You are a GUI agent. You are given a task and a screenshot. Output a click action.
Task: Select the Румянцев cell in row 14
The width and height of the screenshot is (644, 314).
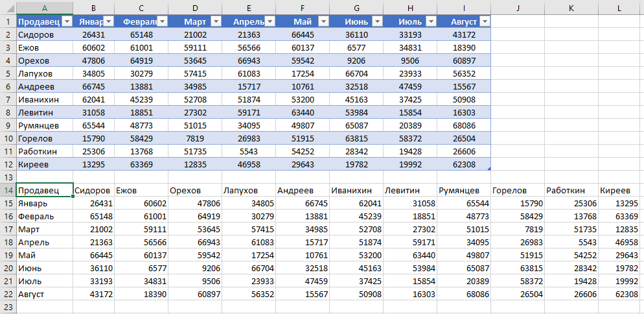(x=463, y=190)
